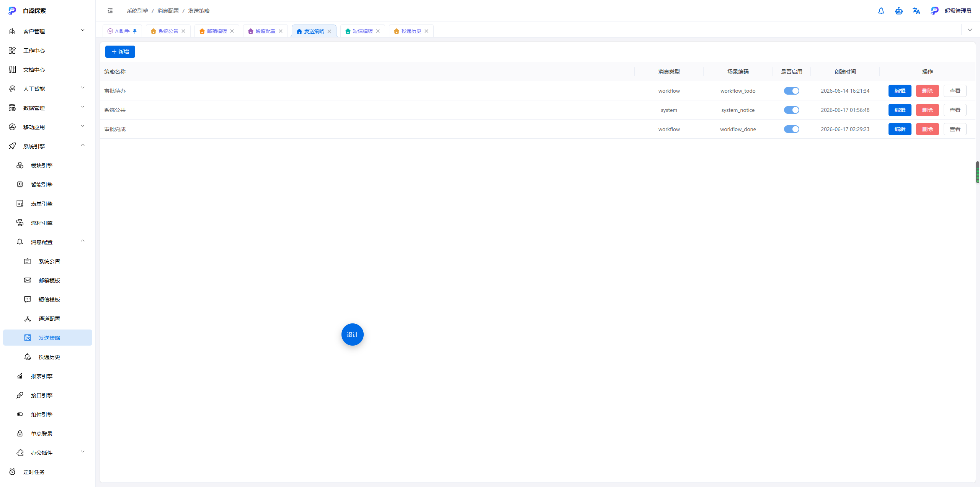Click the 白泽探索 logo icon

(x=12, y=11)
